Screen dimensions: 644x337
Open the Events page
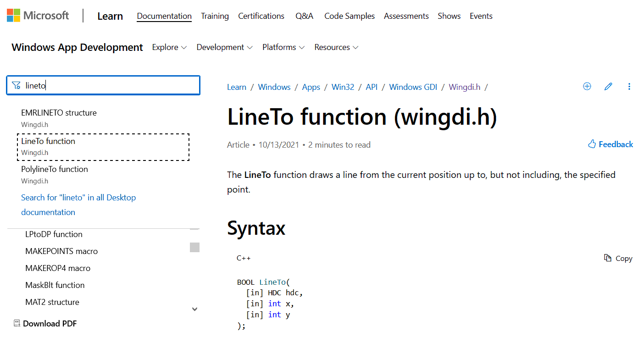pos(481,16)
